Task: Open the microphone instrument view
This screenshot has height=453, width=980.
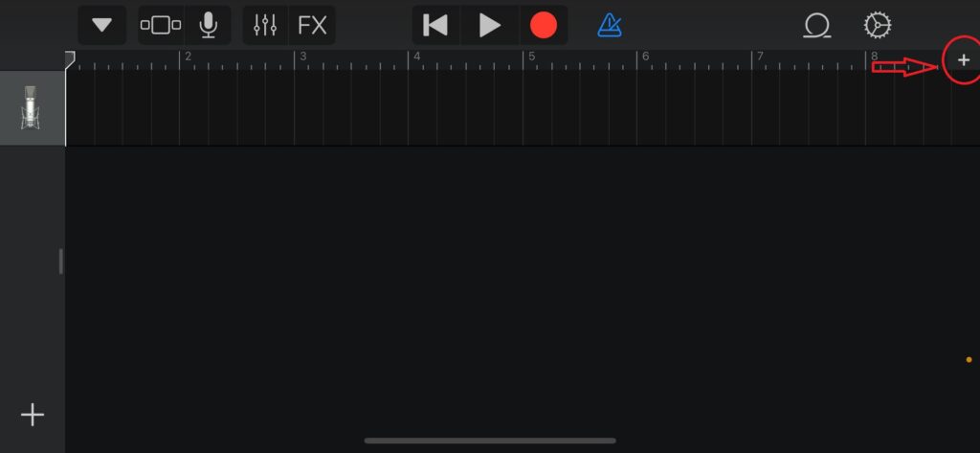Action: pos(208,26)
